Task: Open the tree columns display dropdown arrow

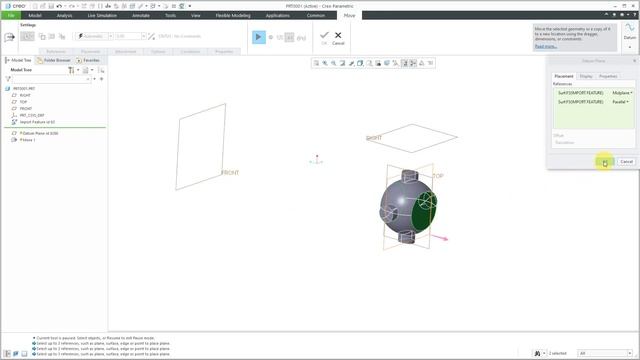Action: click(92, 70)
